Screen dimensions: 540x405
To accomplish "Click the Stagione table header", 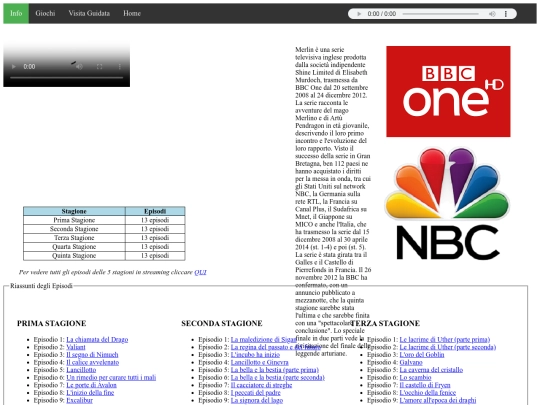I will tap(74, 211).
